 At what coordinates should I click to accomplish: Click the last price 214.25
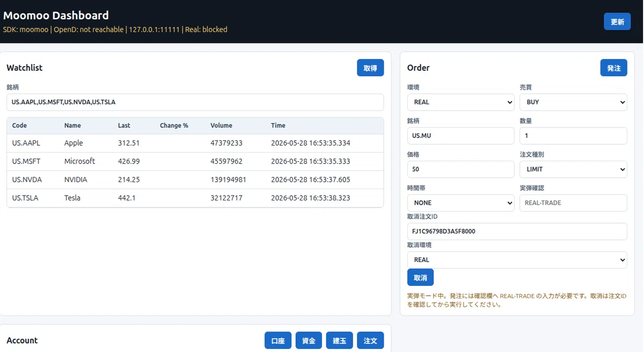(129, 179)
